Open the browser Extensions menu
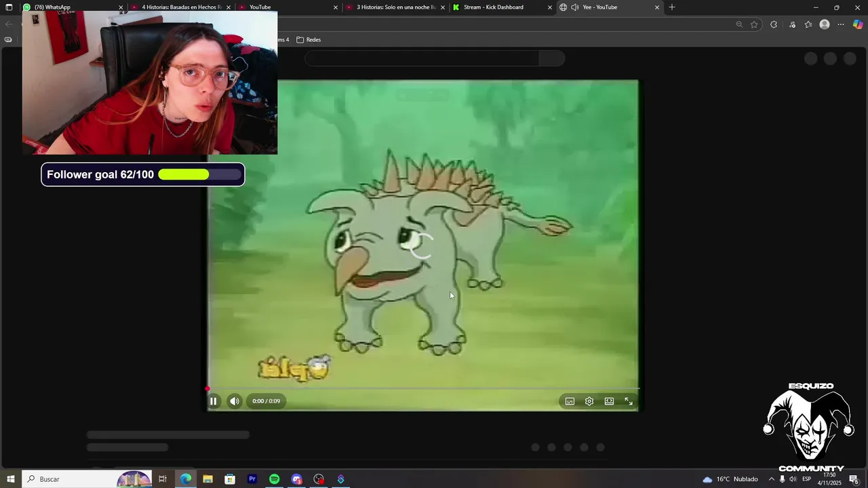 point(774,24)
